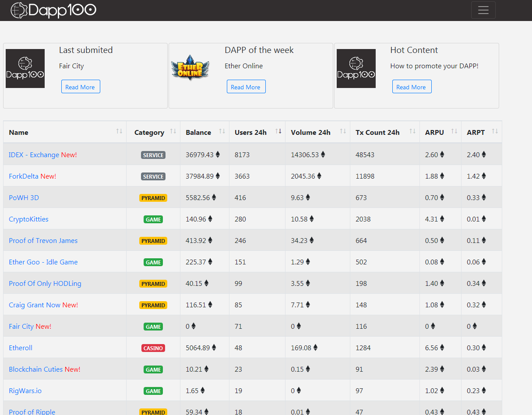Click the Volume 24h column header
This screenshot has width=532, height=415.
pyautogui.click(x=317, y=132)
